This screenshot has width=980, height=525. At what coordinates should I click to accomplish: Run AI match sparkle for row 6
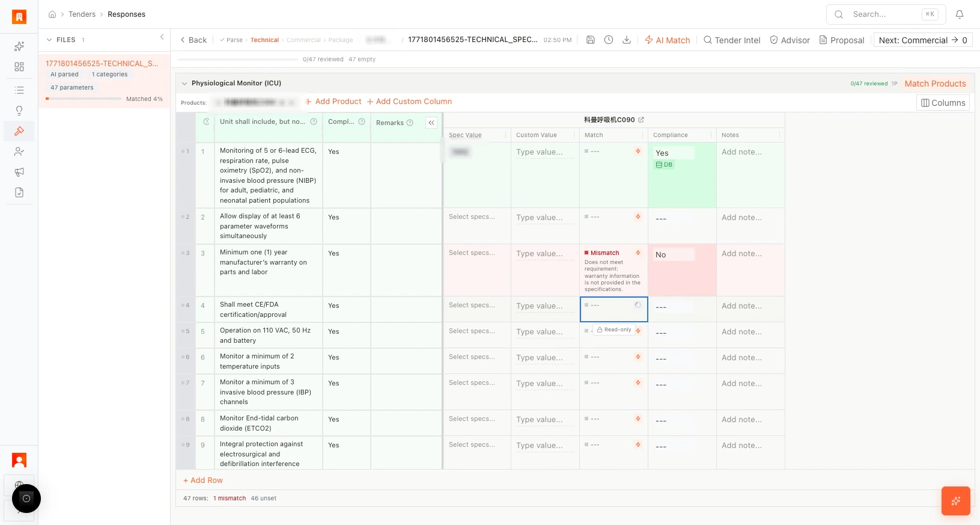(x=638, y=357)
